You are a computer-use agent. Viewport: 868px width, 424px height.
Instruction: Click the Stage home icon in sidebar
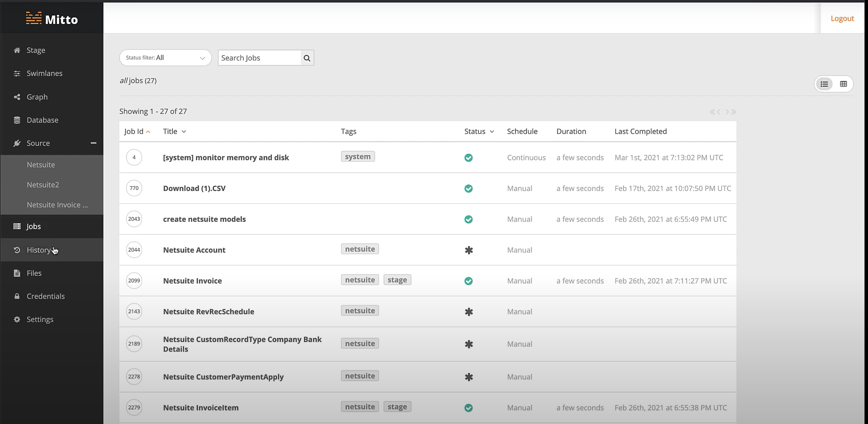(x=17, y=50)
